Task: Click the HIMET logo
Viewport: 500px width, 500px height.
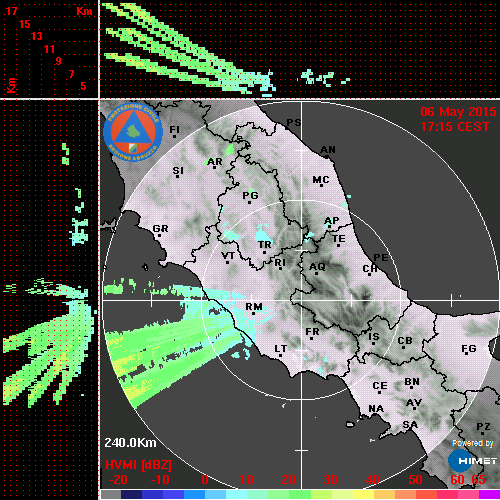Action: coord(472,461)
